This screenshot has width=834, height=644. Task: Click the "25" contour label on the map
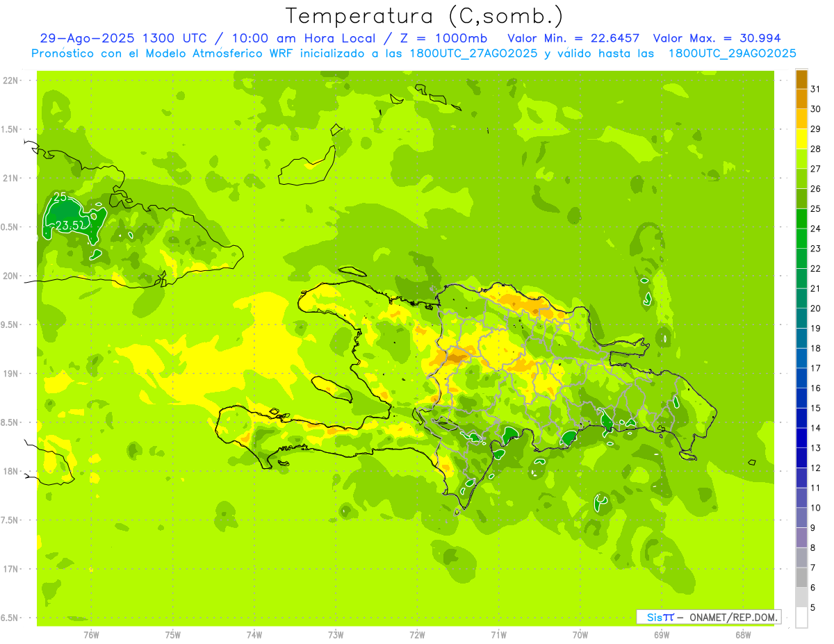point(60,197)
